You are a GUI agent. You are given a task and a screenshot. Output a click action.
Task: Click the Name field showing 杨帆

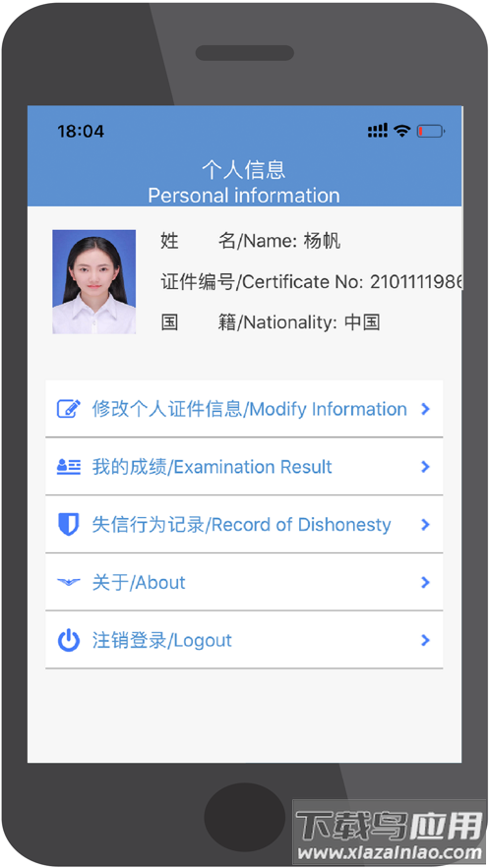point(250,242)
